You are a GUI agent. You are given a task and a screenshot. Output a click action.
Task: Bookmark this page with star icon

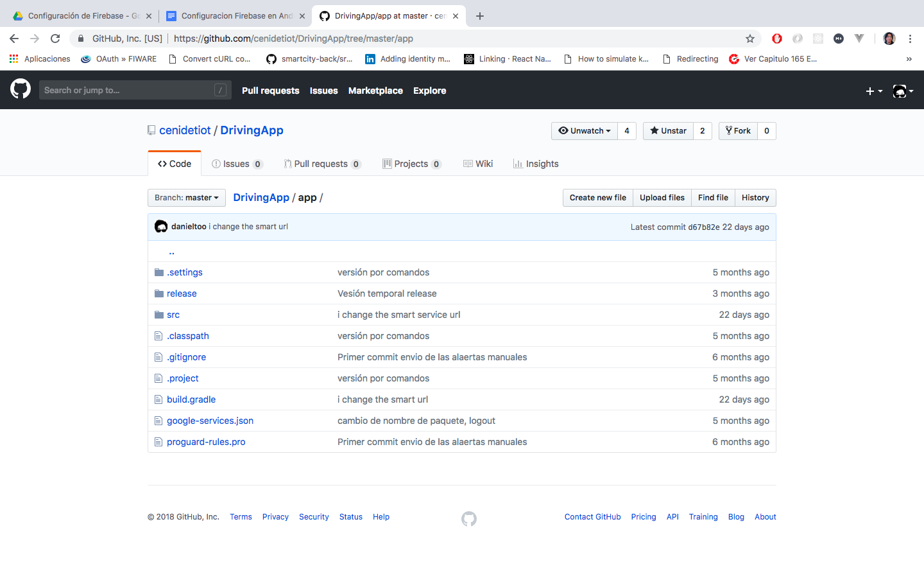(749, 39)
